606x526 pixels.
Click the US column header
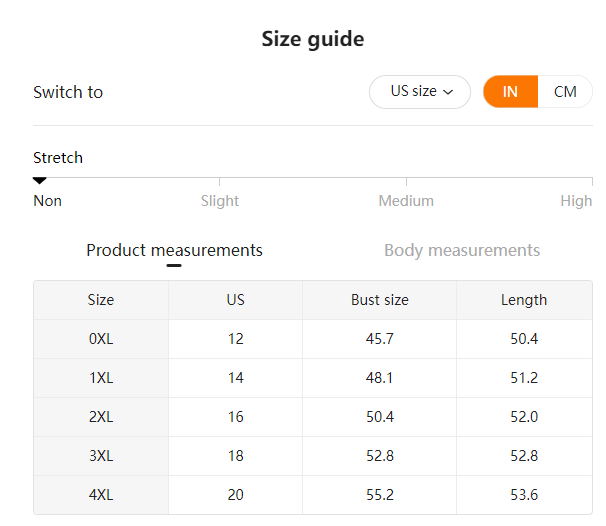point(235,300)
